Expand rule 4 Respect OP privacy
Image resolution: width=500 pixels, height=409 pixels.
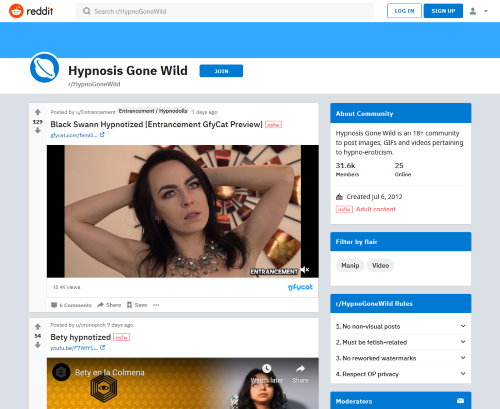pyautogui.click(x=401, y=374)
